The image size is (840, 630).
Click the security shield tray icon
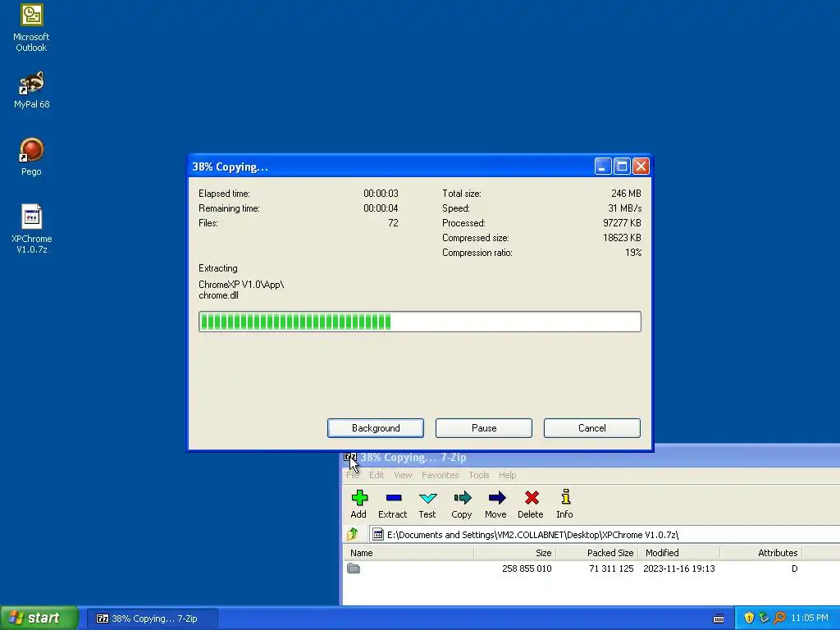click(x=749, y=618)
